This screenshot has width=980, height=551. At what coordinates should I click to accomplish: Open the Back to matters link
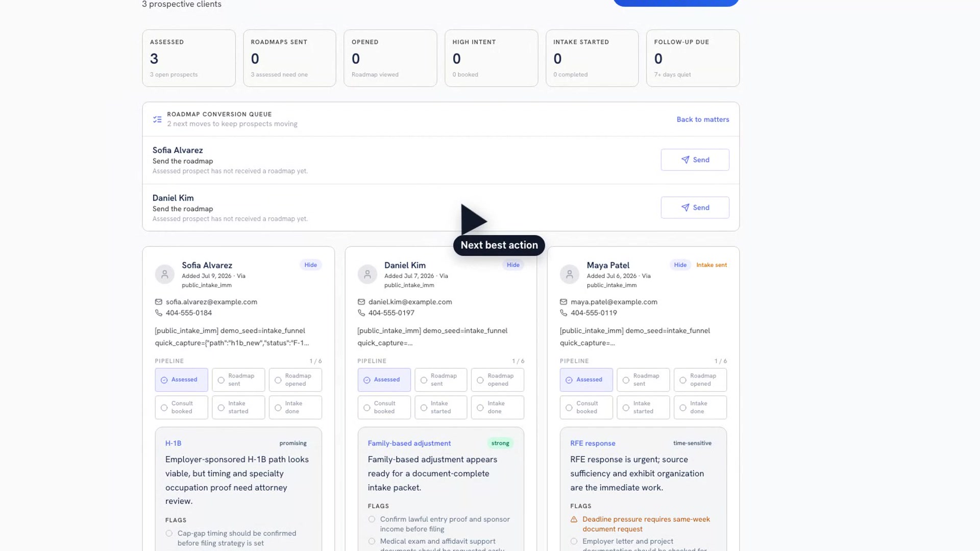[703, 119]
